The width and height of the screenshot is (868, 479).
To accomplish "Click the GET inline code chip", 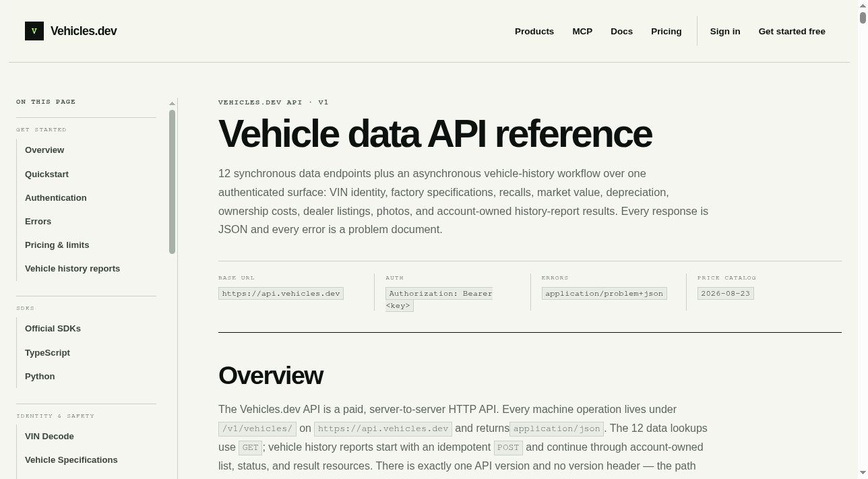I will coord(250,448).
